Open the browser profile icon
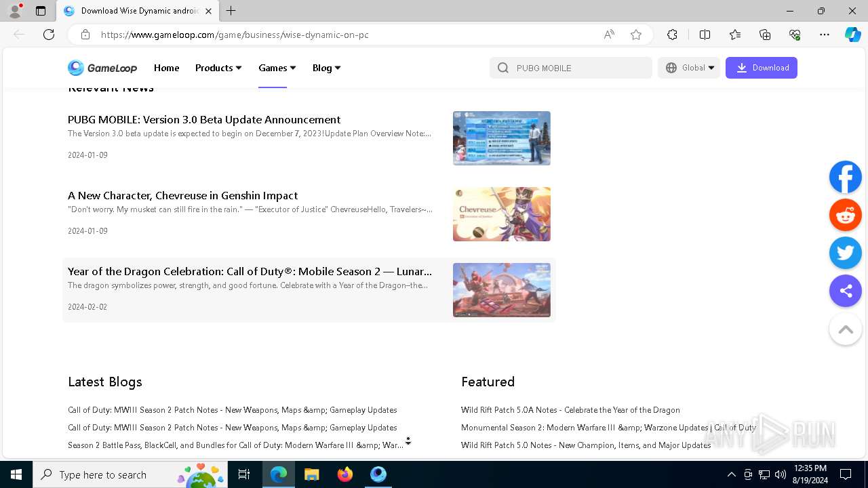 tap(15, 11)
